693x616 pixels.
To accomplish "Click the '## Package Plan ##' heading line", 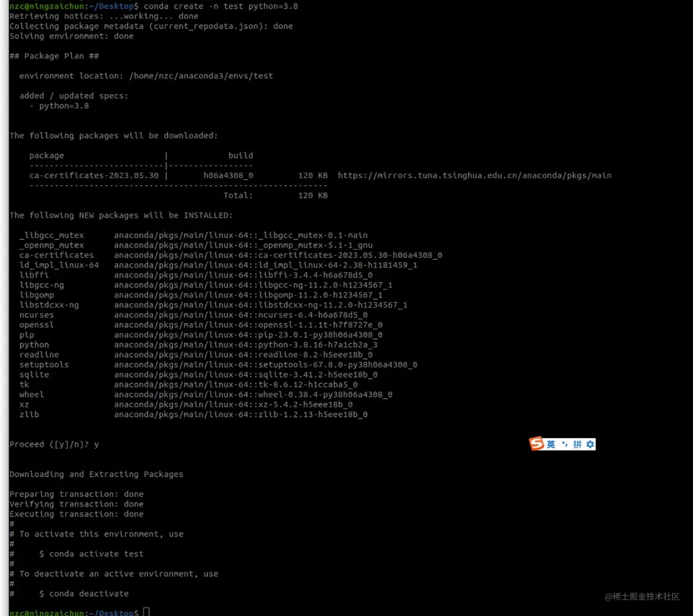I will [54, 56].
